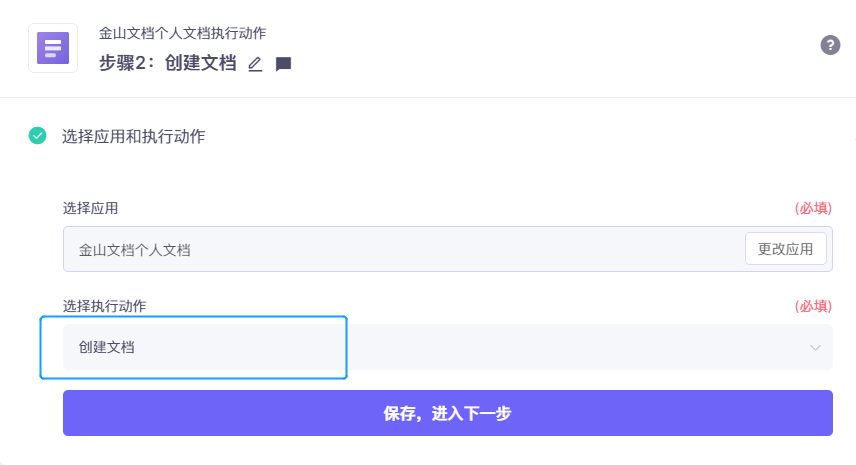Image resolution: width=856 pixels, height=465 pixels.
Task: Click the header bar area beside the help icon
Action: pos(546,48)
